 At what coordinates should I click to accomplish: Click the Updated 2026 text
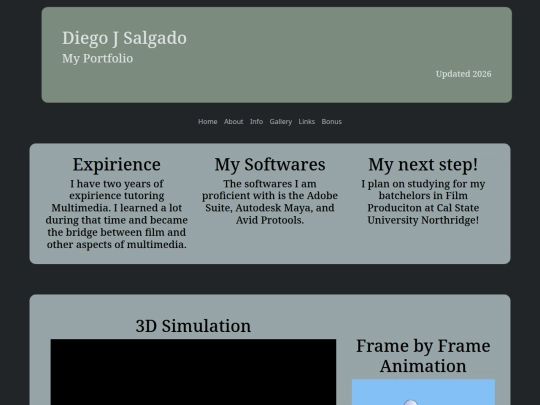[x=464, y=74]
